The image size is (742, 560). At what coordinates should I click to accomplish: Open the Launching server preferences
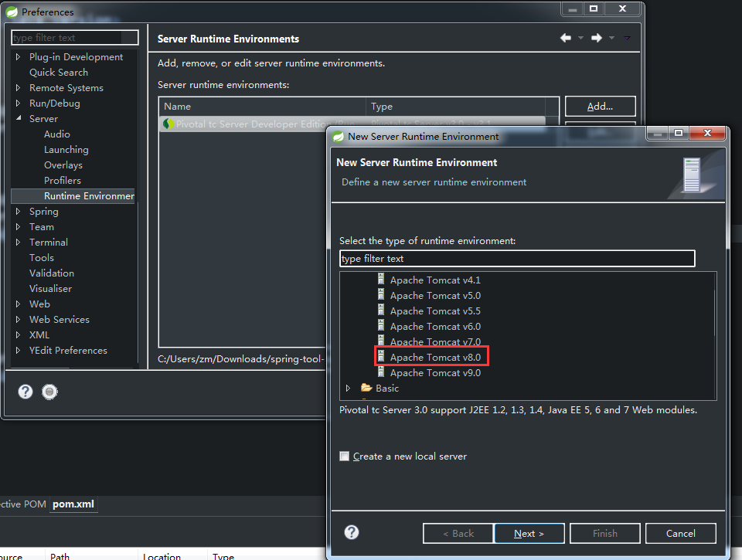(x=66, y=149)
